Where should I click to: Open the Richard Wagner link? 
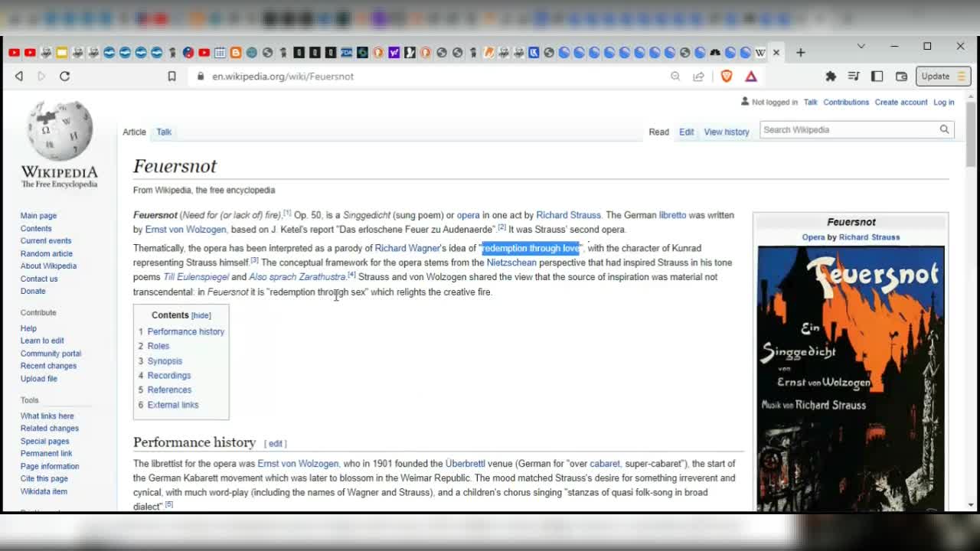point(407,248)
